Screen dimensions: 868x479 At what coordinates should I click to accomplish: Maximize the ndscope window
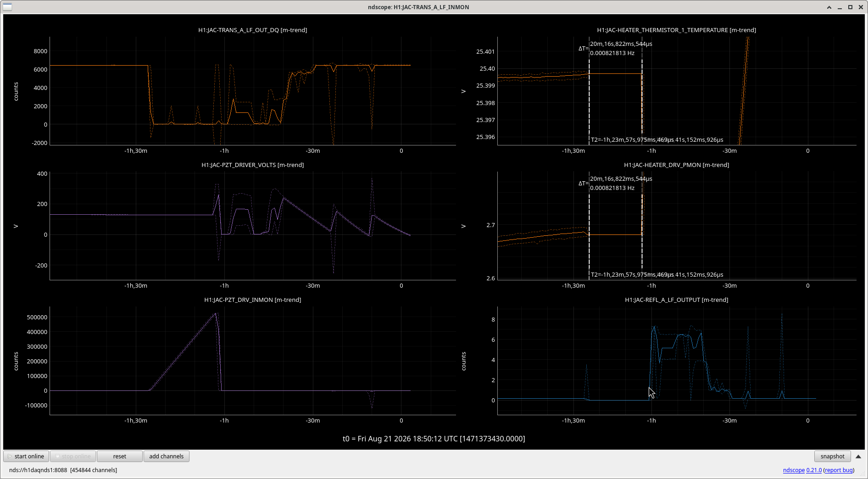[850, 7]
